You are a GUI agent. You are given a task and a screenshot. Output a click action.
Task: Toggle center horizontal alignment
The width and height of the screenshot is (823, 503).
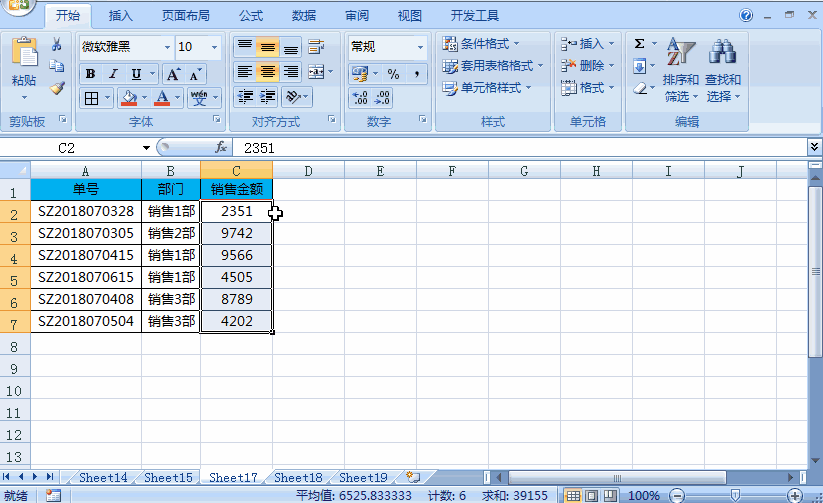[268, 71]
